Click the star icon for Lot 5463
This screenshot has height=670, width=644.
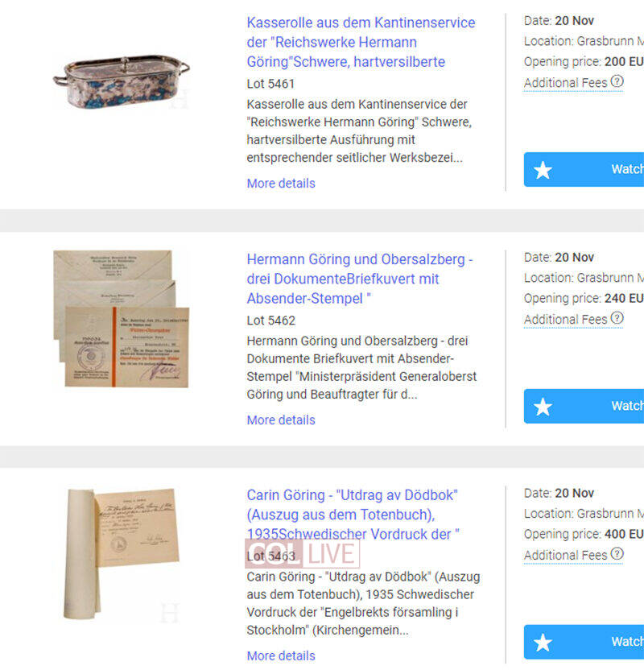[x=543, y=643]
